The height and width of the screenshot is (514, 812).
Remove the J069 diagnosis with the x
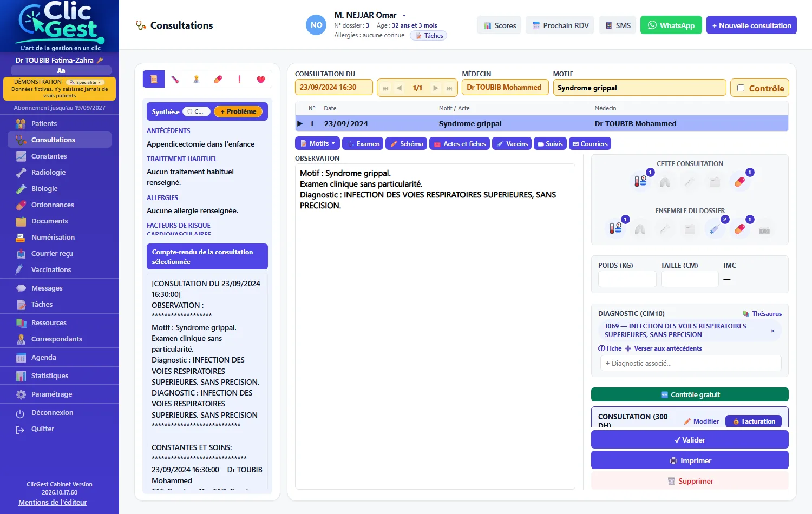[x=772, y=331]
